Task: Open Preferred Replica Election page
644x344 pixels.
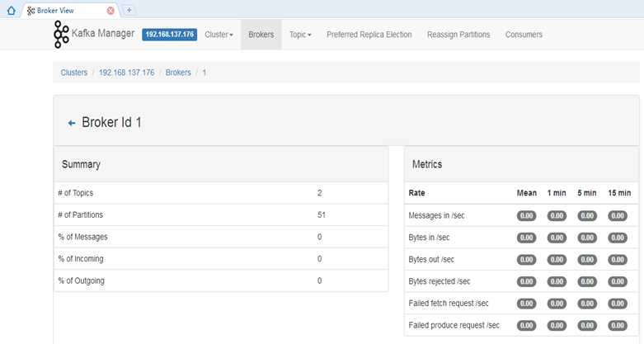Action: [x=369, y=35]
